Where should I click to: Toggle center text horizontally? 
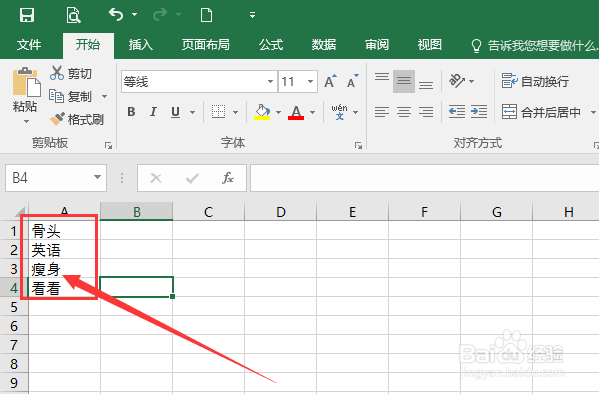pyautogui.click(x=404, y=112)
